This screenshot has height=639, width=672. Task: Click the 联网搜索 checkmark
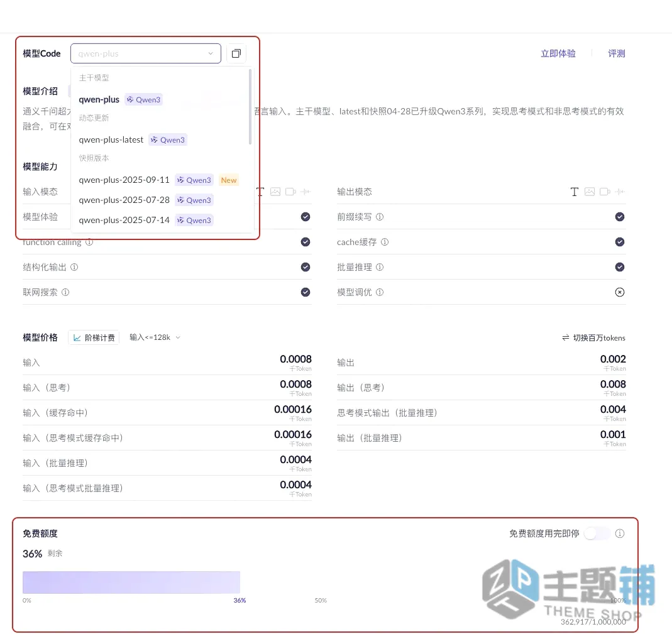306,292
